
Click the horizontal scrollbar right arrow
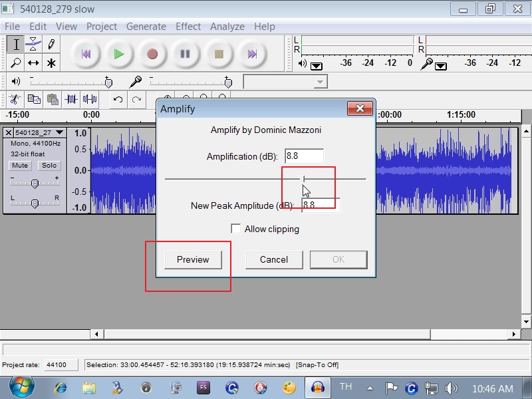click(x=513, y=334)
